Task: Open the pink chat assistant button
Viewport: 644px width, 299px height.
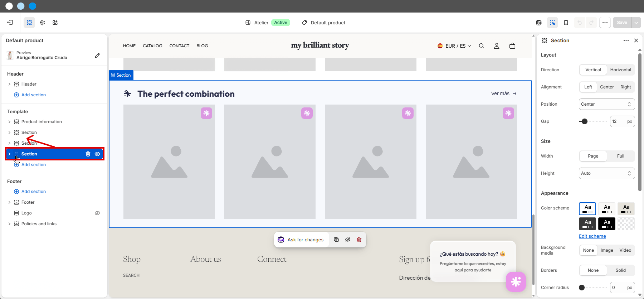Action: 516,282
